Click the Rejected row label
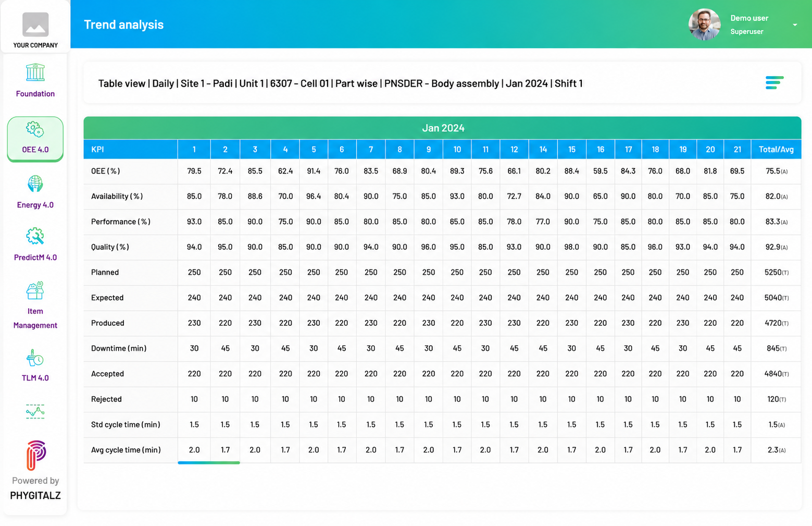The image size is (812, 526). click(106, 399)
